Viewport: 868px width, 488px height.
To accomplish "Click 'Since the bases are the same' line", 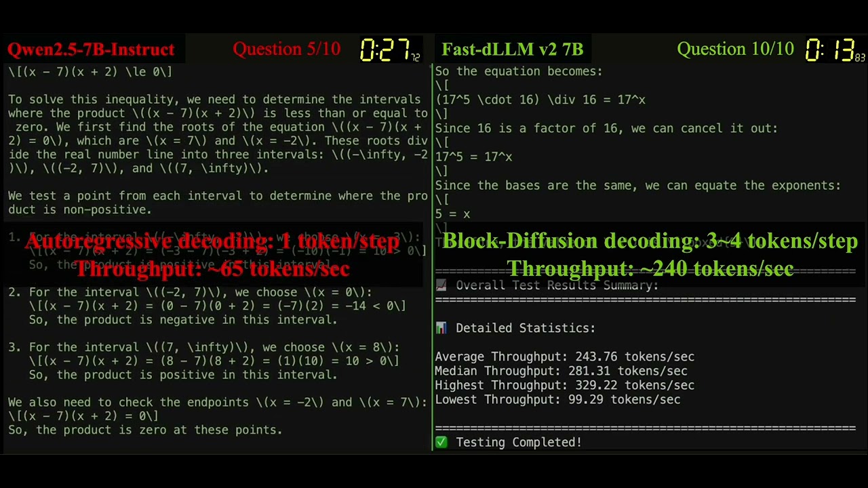I will point(637,185).
